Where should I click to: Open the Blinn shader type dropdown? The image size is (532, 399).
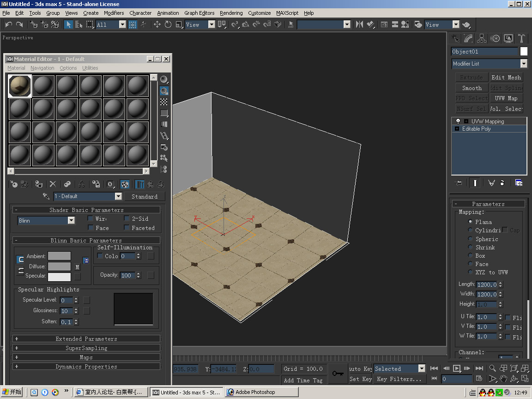[71, 221]
